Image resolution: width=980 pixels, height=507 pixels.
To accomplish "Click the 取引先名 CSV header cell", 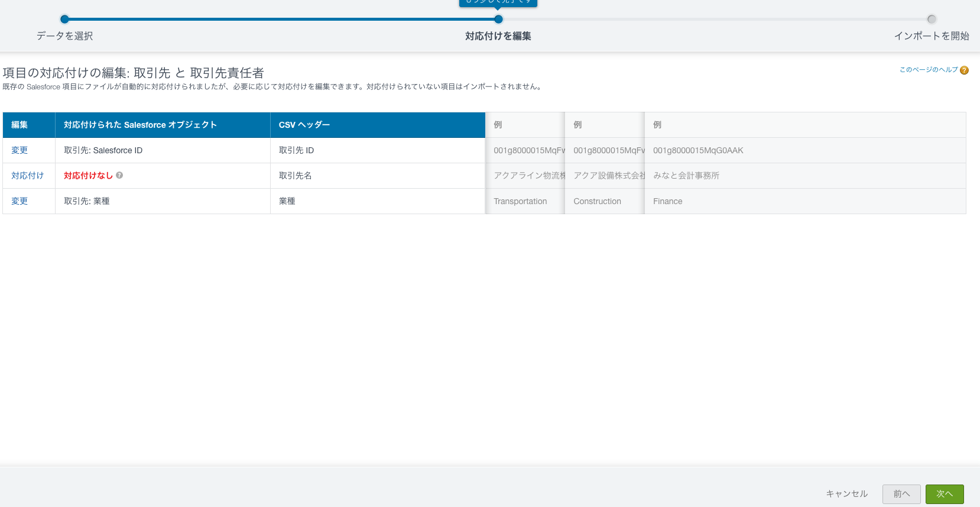I will tap(378, 176).
